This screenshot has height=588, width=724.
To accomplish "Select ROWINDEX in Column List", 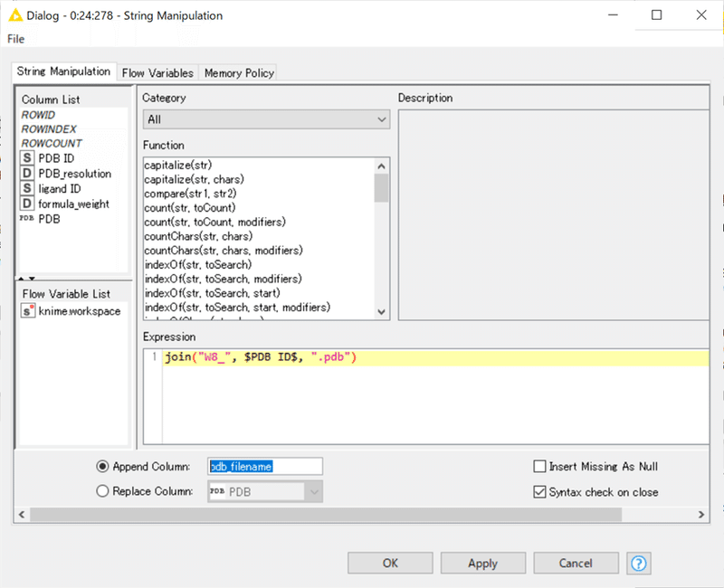I will [49, 129].
